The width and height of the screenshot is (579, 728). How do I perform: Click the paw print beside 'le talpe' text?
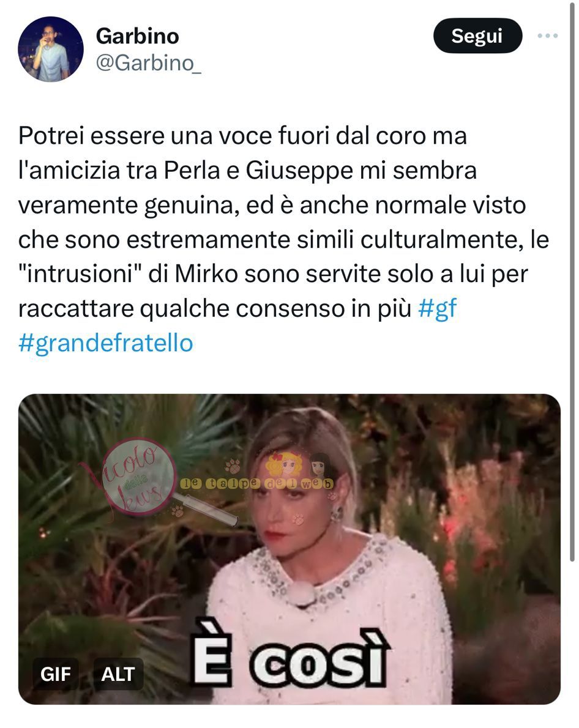click(x=233, y=466)
